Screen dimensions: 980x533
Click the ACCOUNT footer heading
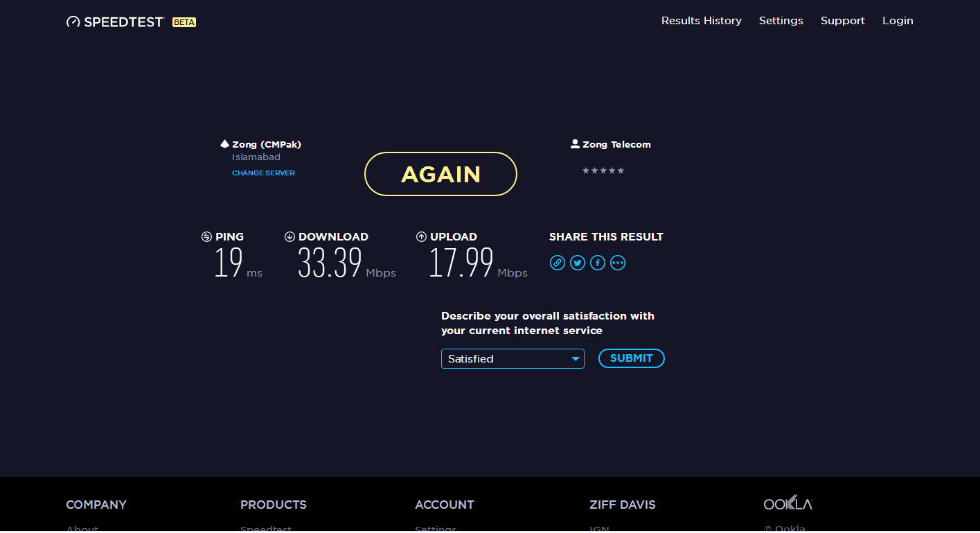point(445,505)
